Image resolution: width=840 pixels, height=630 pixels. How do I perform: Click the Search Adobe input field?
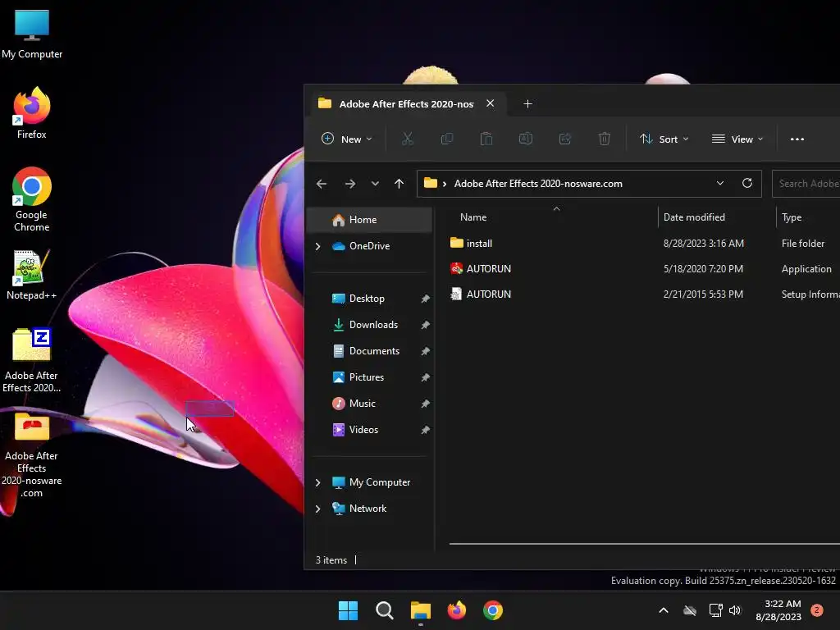click(x=806, y=184)
